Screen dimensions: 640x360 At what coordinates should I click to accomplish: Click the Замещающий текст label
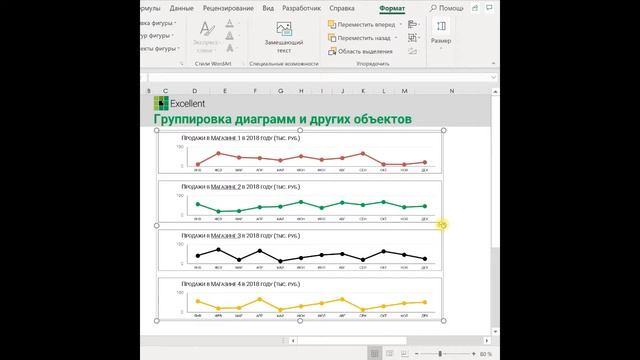point(284,46)
